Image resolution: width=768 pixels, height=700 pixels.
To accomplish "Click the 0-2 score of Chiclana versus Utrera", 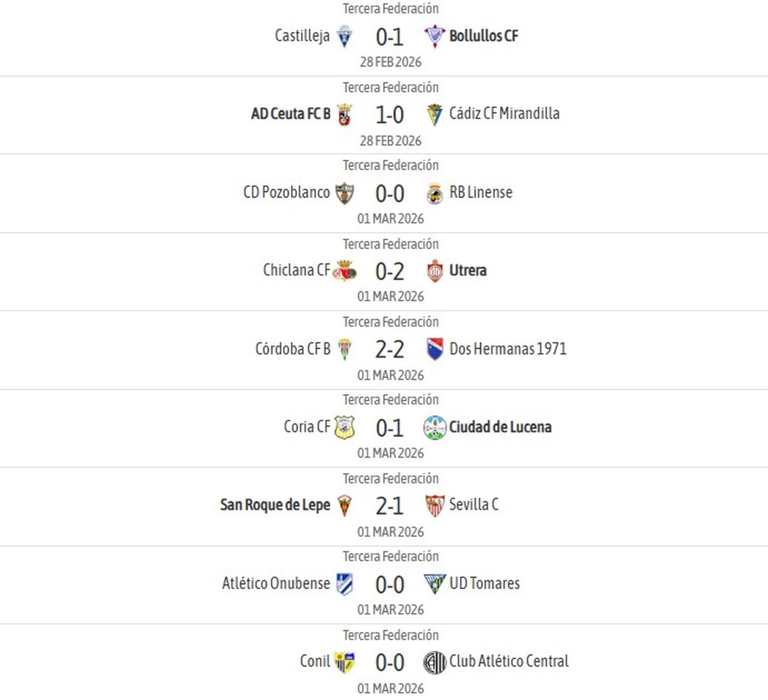I will click(x=389, y=270).
